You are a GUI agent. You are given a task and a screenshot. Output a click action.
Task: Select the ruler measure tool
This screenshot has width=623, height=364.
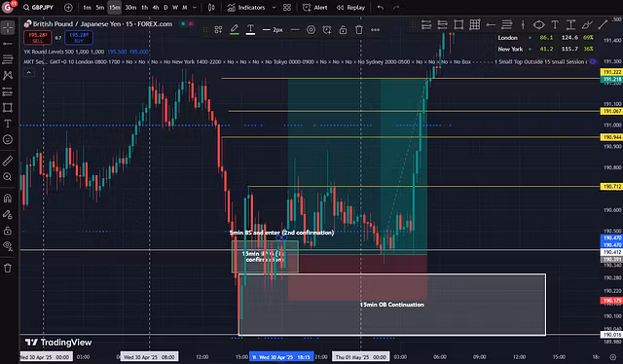click(x=8, y=161)
